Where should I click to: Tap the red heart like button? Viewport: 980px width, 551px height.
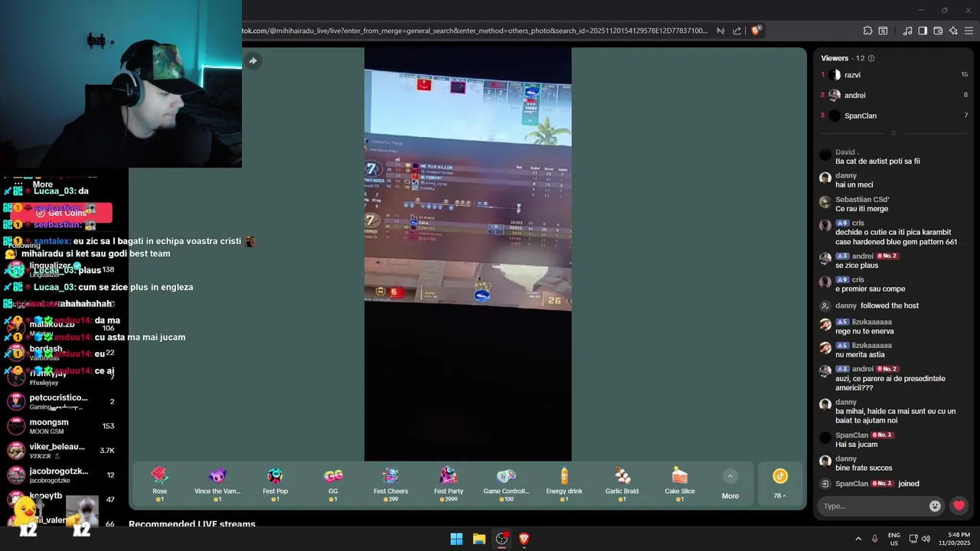pos(959,506)
